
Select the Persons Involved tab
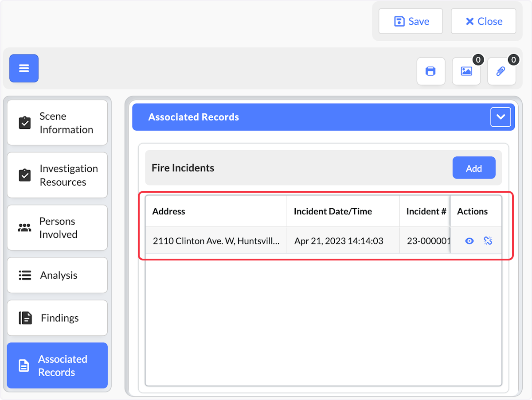tap(57, 228)
